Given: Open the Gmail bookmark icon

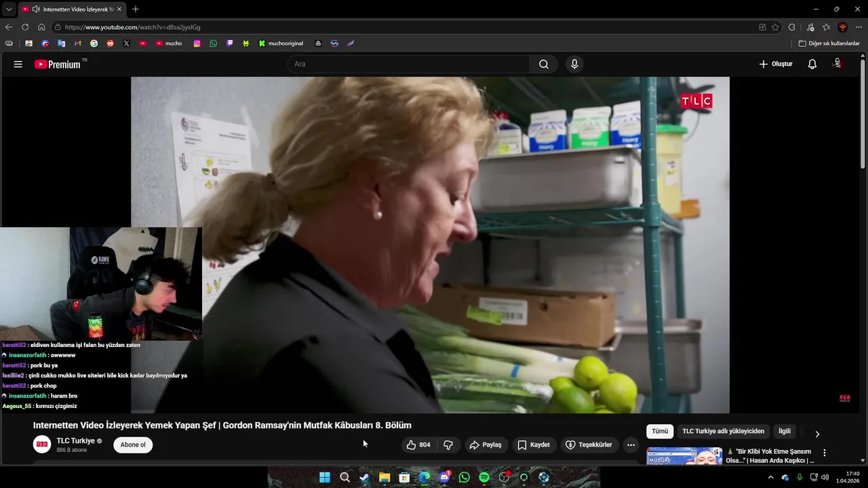Looking at the screenshot, I should (x=77, y=43).
